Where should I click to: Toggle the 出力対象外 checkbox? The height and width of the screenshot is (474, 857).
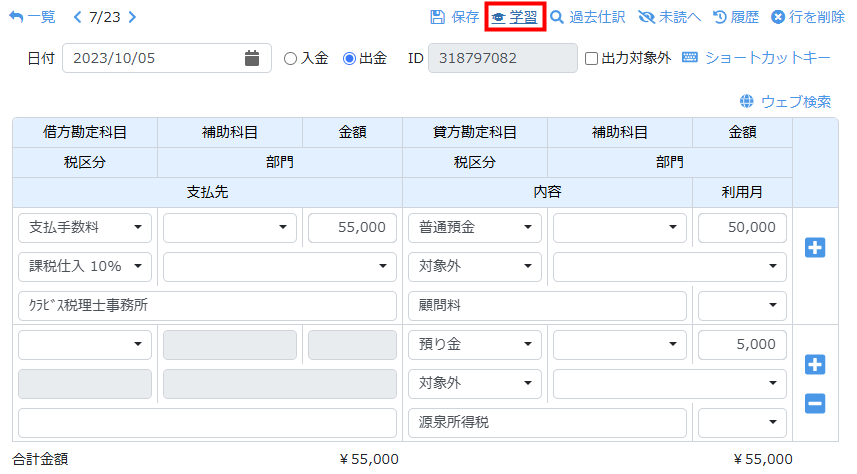pyautogui.click(x=592, y=58)
